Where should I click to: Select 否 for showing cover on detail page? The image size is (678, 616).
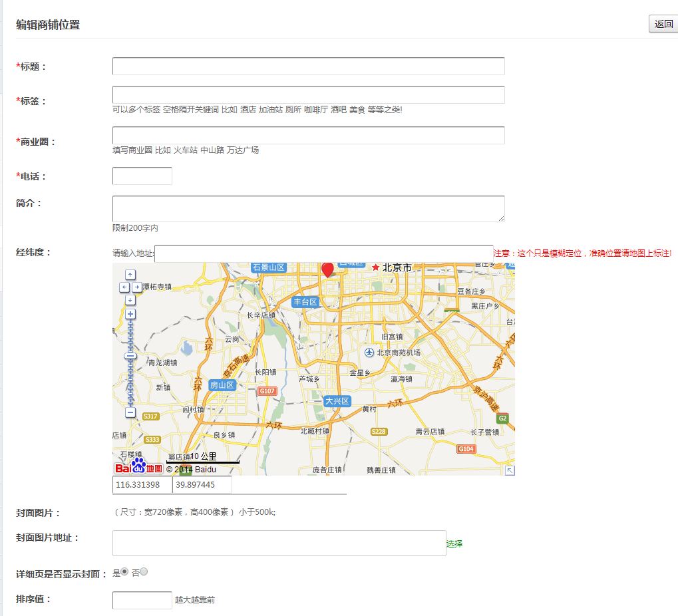(x=144, y=571)
